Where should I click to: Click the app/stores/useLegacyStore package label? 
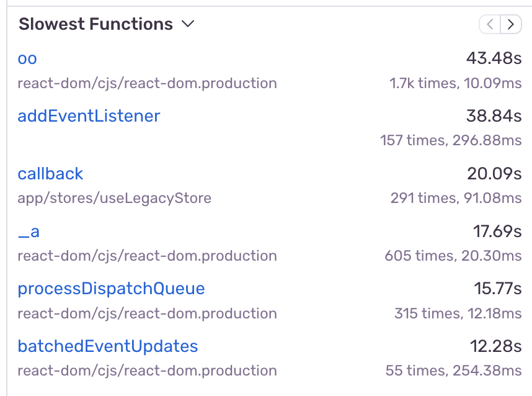[114, 199]
